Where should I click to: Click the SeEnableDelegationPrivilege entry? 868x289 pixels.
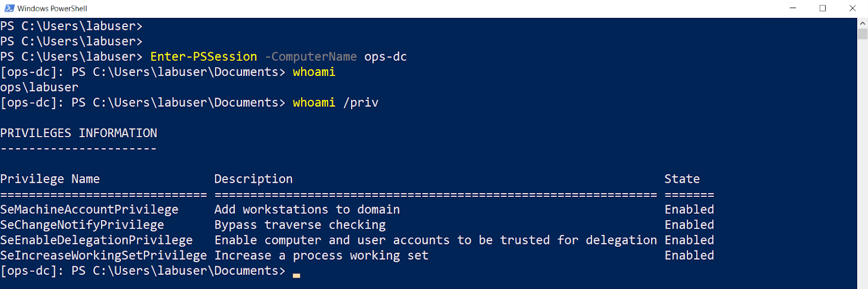click(96, 240)
